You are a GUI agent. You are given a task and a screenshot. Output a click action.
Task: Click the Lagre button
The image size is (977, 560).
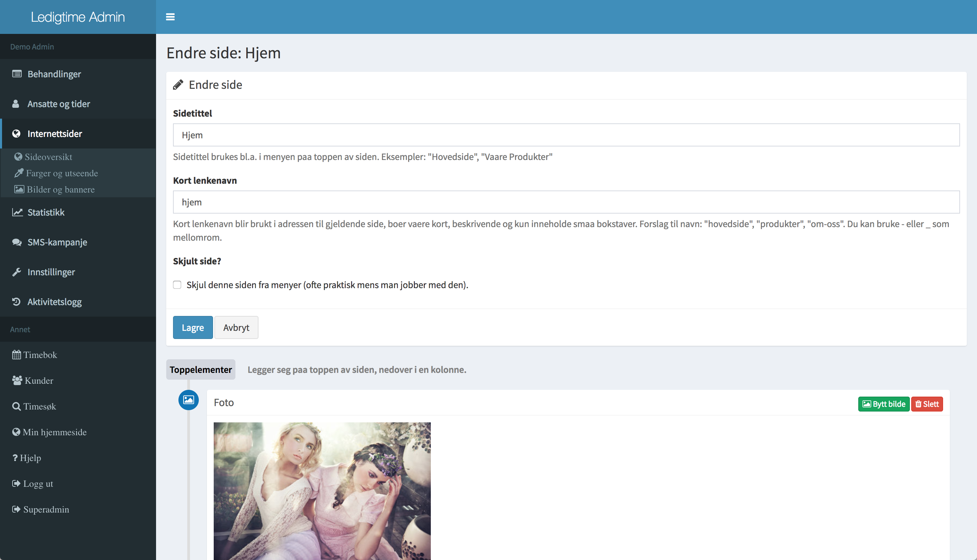(x=193, y=328)
